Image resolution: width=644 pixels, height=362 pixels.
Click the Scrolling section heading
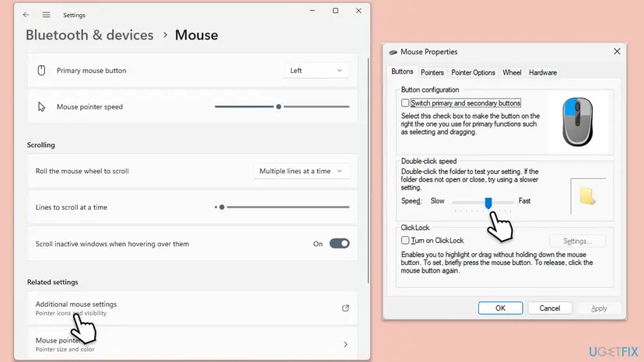pyautogui.click(x=41, y=145)
